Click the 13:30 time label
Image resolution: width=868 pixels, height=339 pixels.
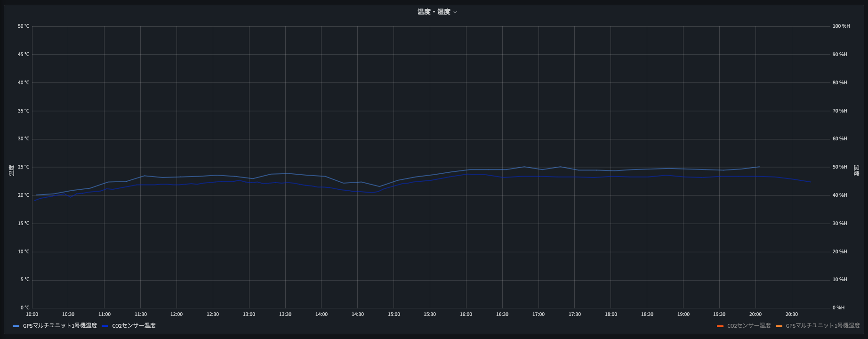point(285,315)
